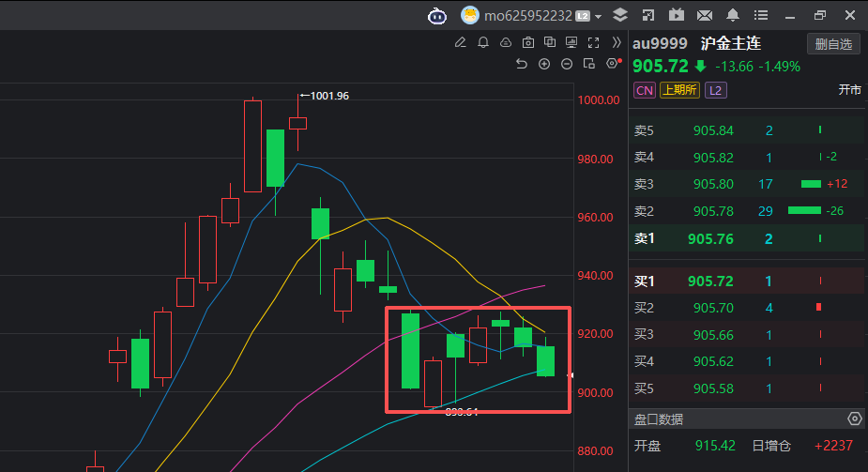
Task: Open notifications bell in title bar
Action: pyautogui.click(x=733, y=15)
